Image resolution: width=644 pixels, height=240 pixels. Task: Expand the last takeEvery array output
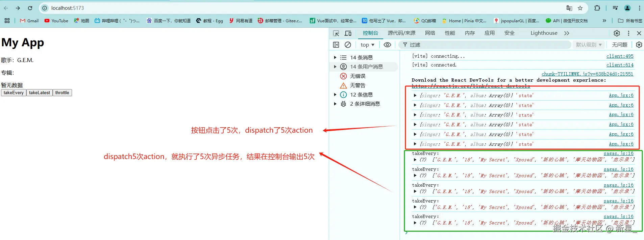tap(415, 223)
